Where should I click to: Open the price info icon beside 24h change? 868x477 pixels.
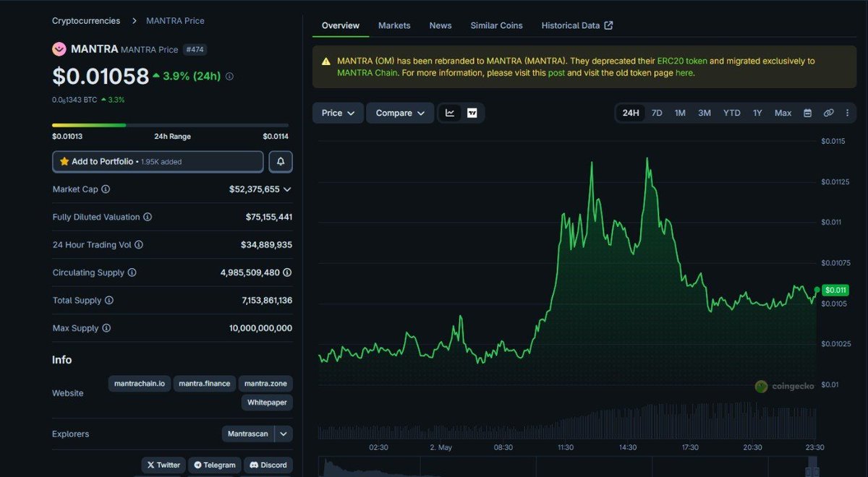230,76
